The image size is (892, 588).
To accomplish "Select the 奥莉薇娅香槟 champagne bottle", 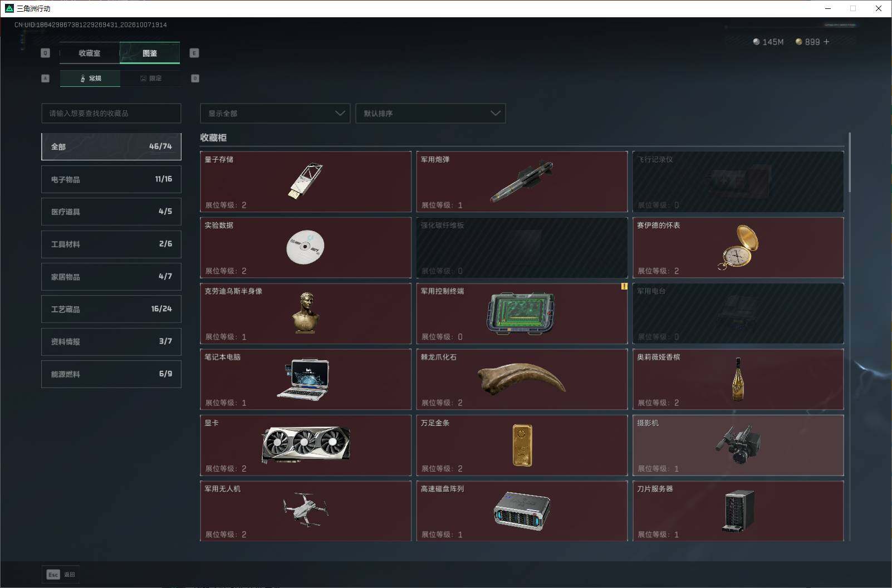I will [x=738, y=379].
